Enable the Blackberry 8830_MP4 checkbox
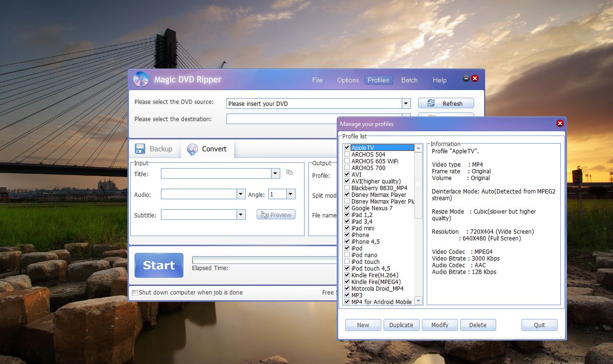613x364 pixels. click(x=347, y=188)
